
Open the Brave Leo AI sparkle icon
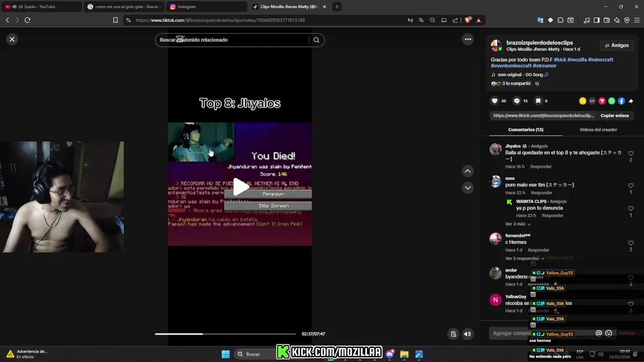tap(617, 20)
